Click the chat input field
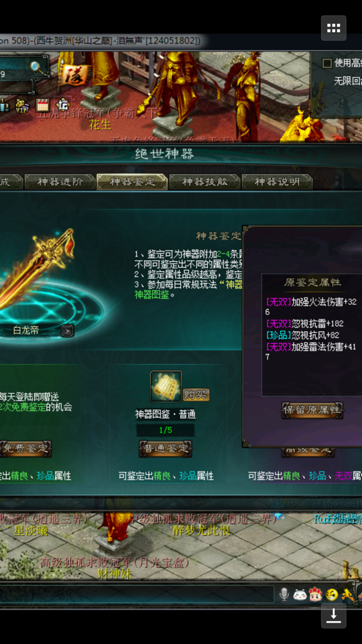362x644 pixels. 137,594
